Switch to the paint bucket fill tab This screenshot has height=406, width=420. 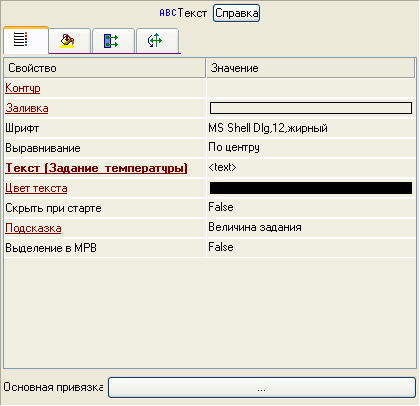point(67,41)
